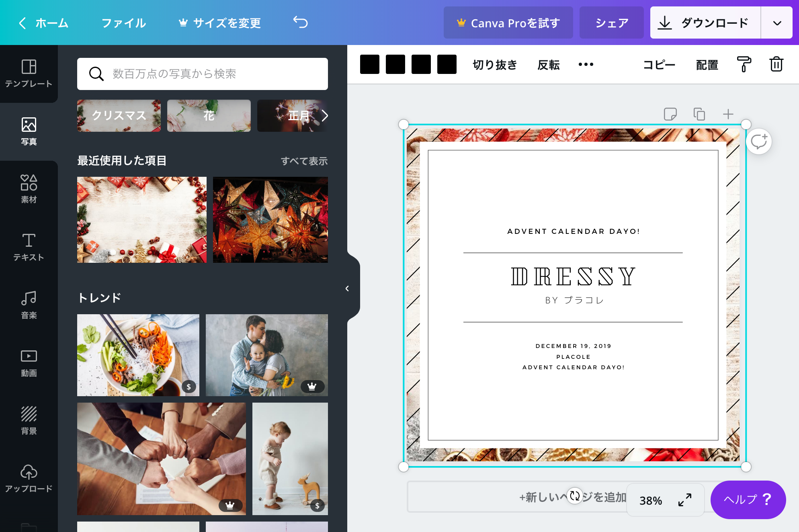Delete the selection with the trash icon
799x532 pixels.
pos(776,64)
